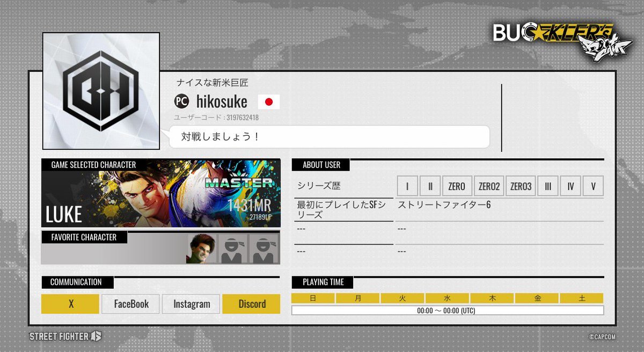Click the 対戦しましょう！ comment bubble
Viewport: 644px width, 352px height.
coord(329,137)
